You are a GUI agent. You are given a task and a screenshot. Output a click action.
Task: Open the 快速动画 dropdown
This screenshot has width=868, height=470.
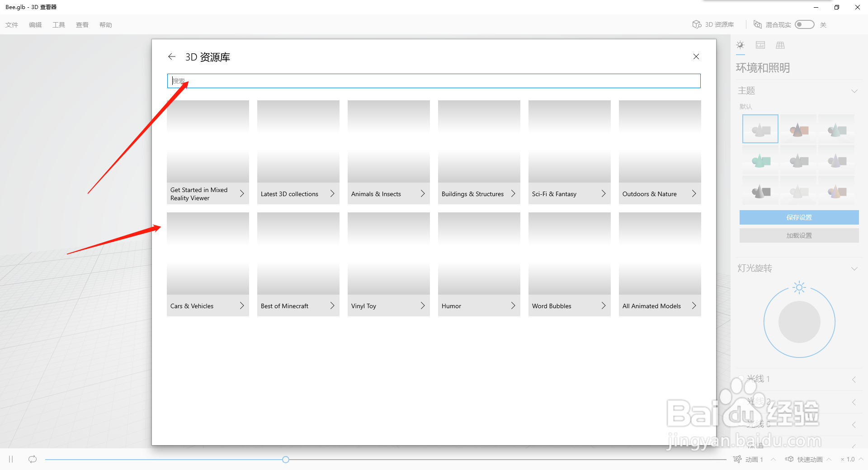tap(809, 459)
